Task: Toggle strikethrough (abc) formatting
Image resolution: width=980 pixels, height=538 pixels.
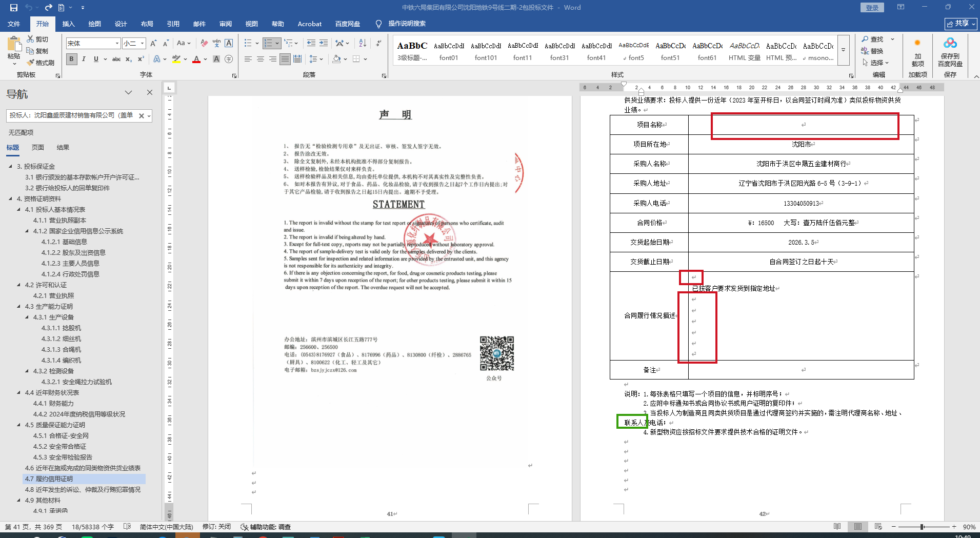Action: click(x=116, y=59)
